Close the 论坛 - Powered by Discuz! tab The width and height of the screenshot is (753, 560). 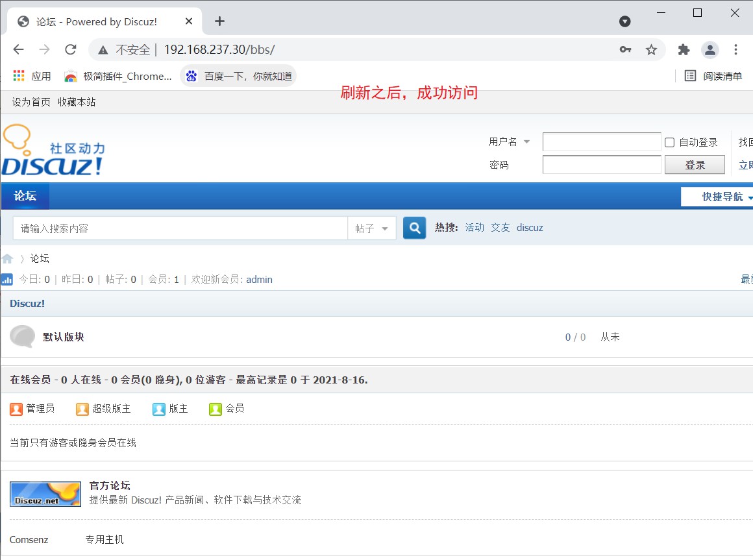[x=189, y=21]
